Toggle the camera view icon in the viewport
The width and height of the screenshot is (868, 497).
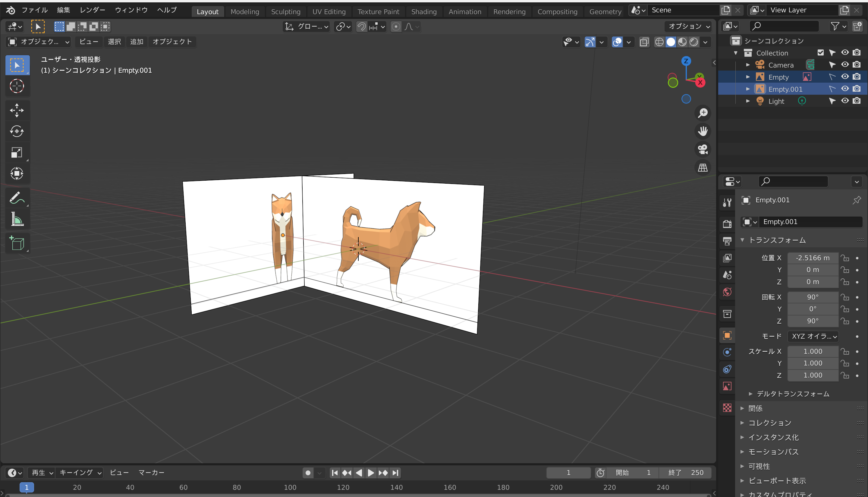pos(703,149)
